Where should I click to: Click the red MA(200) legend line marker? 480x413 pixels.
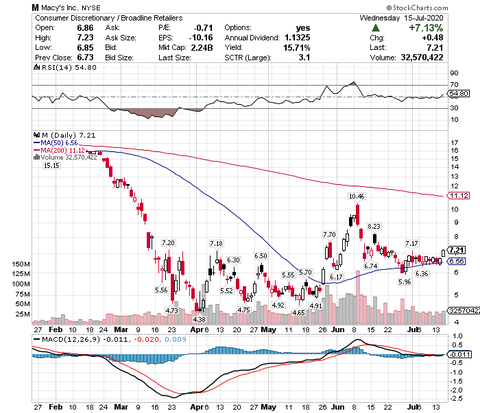coord(36,151)
